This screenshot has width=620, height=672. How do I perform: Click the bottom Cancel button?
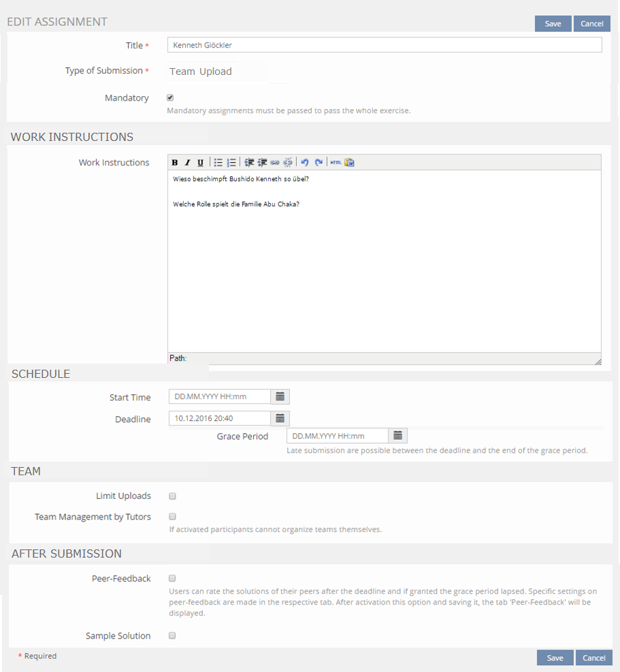(594, 658)
